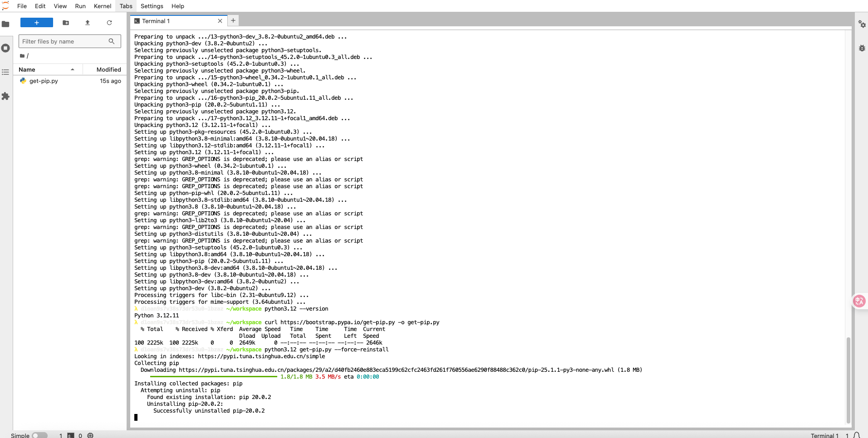
Task: Refresh the file browser list
Action: (109, 23)
